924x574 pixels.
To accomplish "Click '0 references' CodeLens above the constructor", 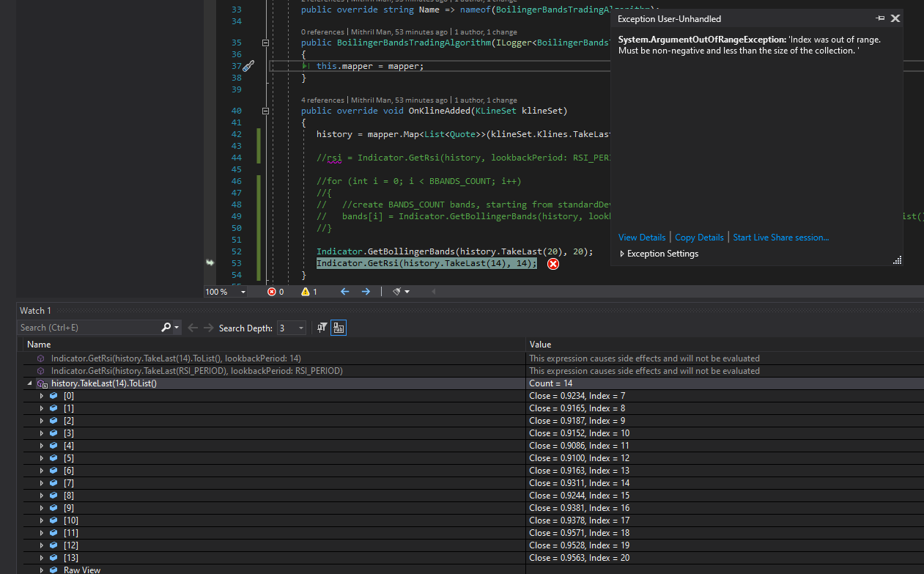I will point(322,32).
